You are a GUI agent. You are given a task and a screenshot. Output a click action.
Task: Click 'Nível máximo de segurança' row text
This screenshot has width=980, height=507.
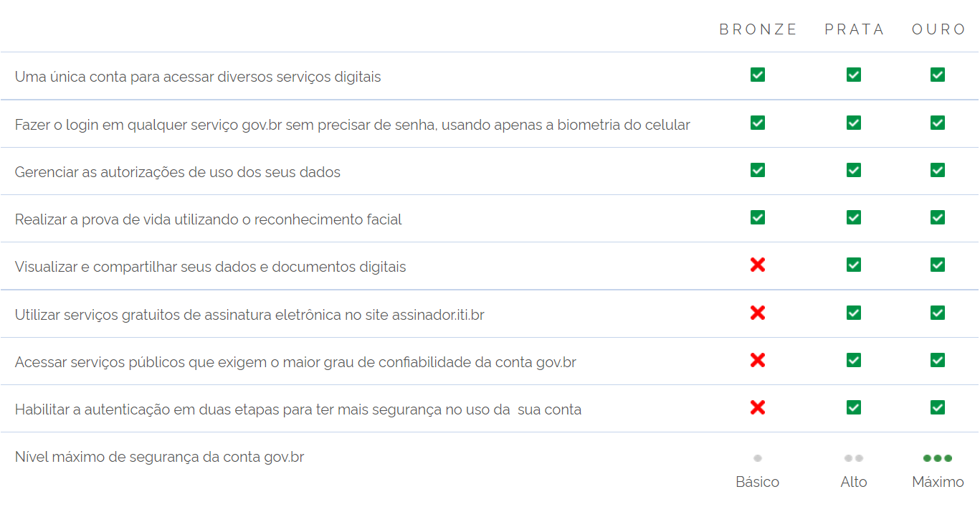pyautogui.click(x=159, y=457)
